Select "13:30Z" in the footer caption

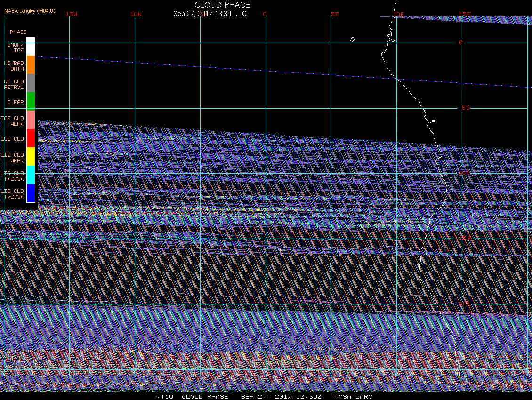[x=309, y=397]
